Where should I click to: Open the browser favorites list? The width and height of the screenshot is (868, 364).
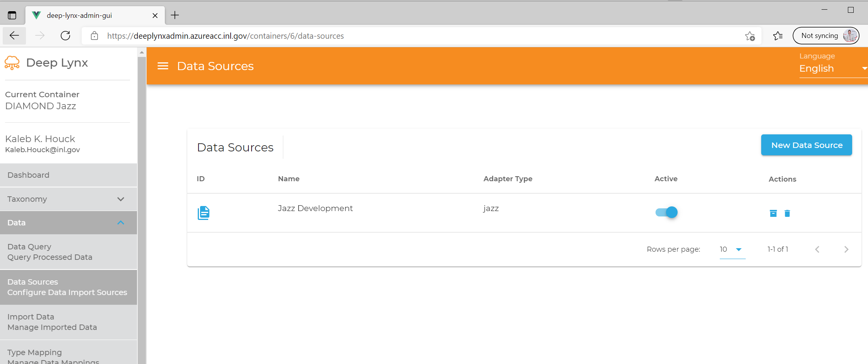778,36
